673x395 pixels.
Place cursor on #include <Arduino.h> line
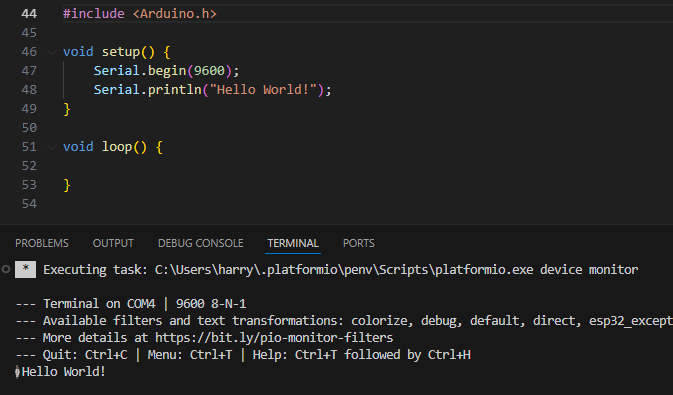140,14
